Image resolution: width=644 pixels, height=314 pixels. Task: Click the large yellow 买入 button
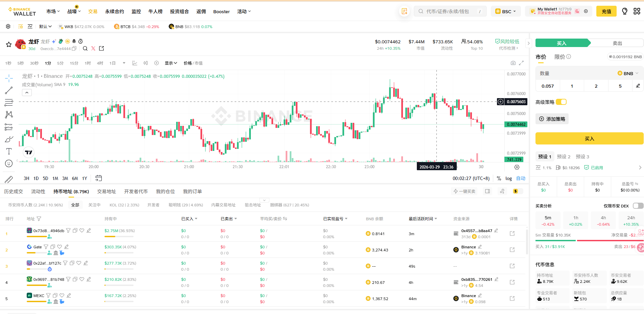tap(590, 138)
